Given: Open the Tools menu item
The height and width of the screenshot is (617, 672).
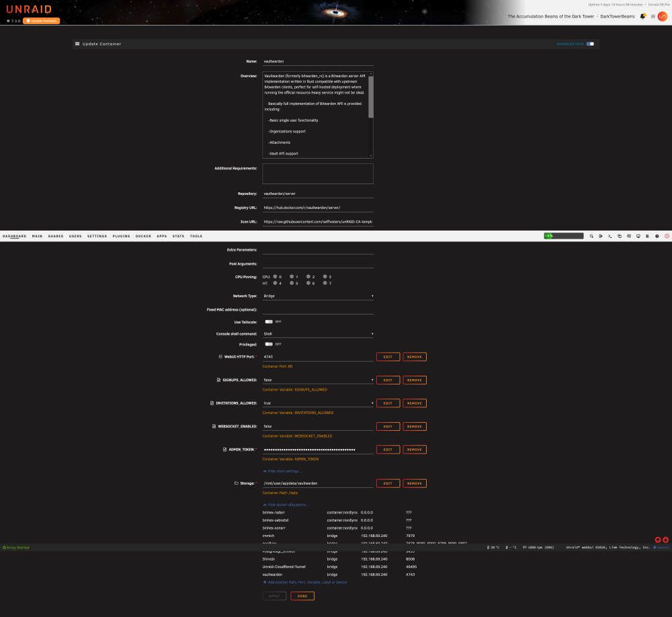Looking at the screenshot, I should click(x=196, y=237).
